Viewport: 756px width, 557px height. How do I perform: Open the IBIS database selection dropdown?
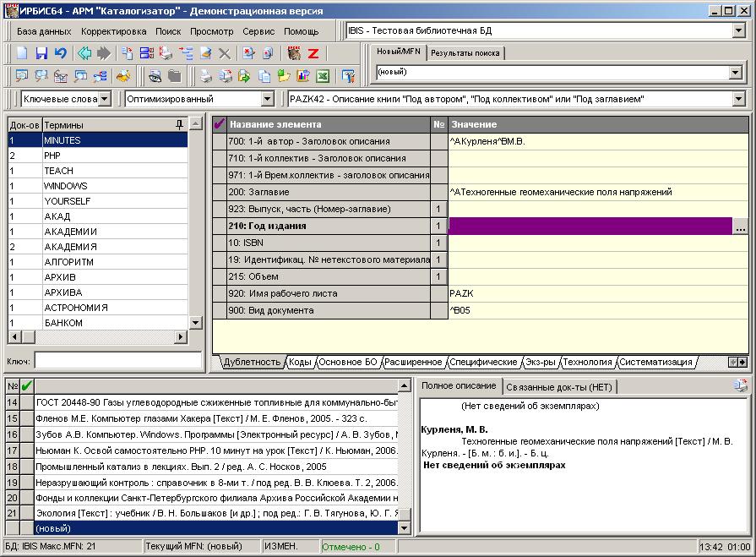[738, 31]
